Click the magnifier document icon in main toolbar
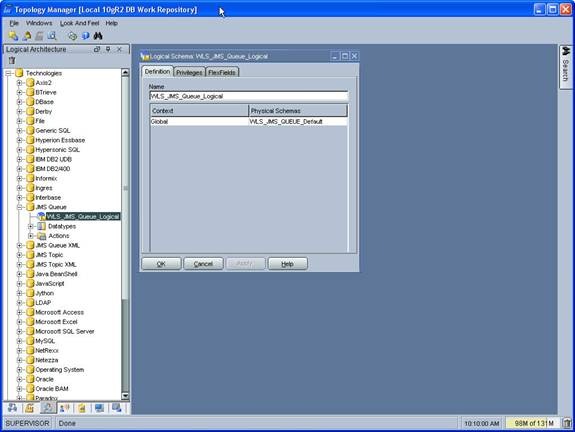This screenshot has width=575, height=432. (52, 36)
